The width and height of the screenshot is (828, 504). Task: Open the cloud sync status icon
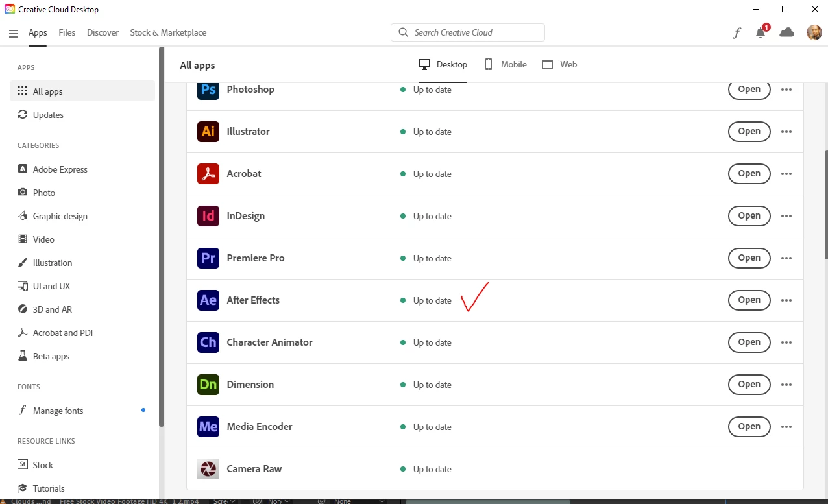787,32
